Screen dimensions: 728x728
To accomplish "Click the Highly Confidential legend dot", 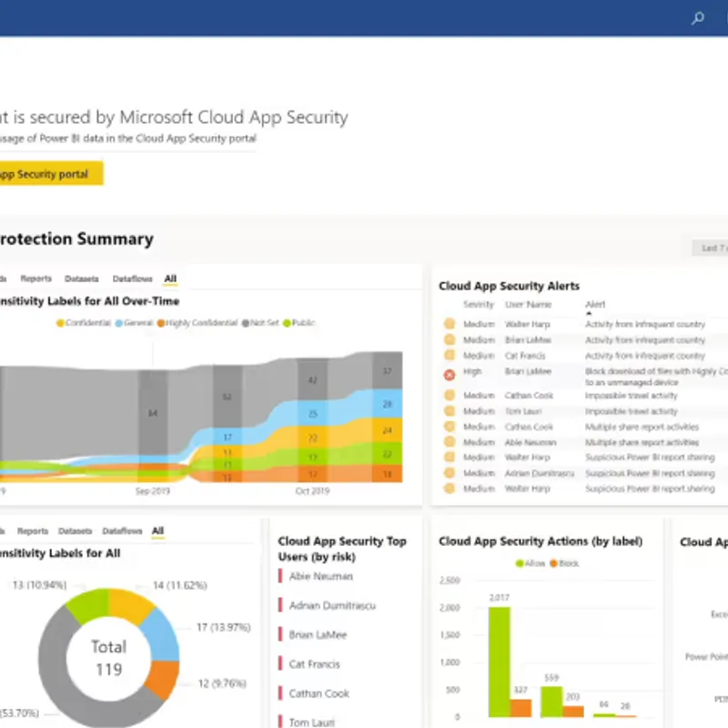I will click(161, 323).
